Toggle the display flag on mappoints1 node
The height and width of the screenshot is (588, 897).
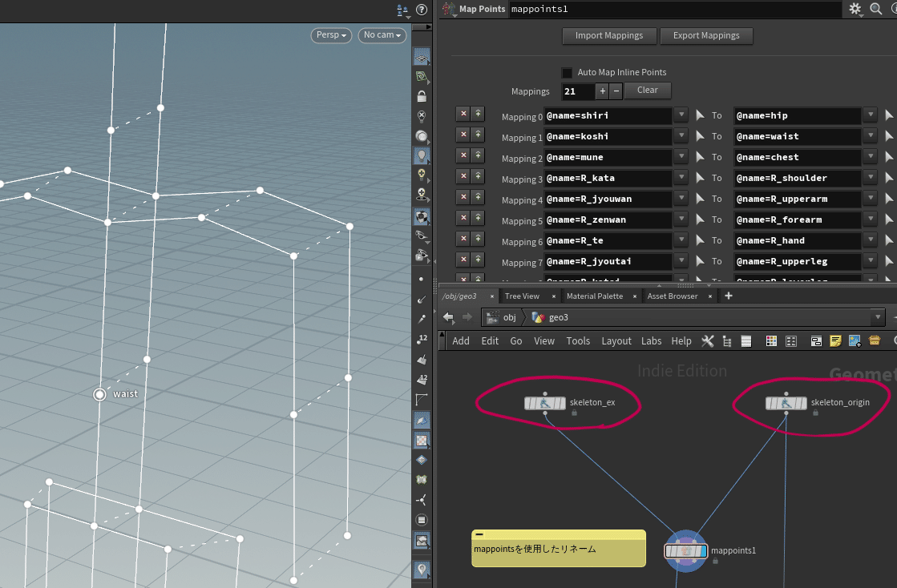(x=704, y=550)
